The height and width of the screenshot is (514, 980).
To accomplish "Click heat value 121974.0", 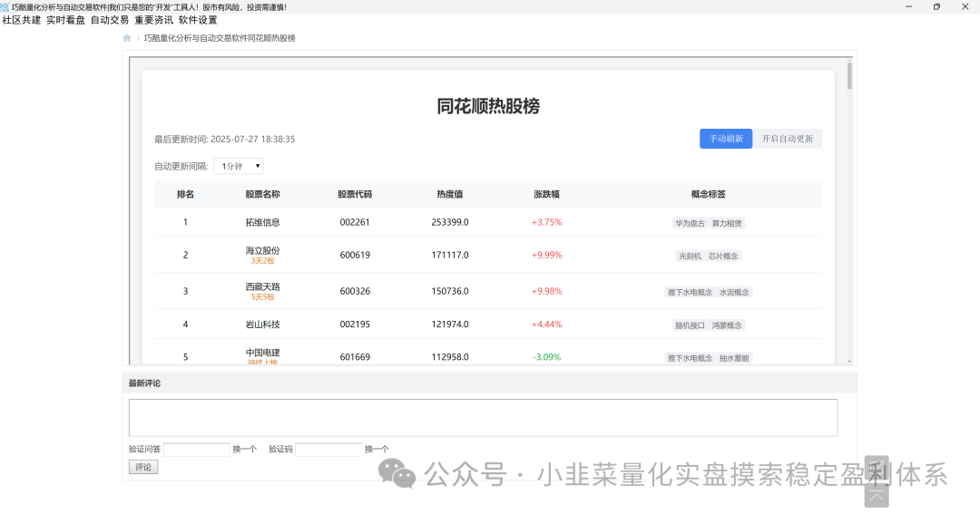I will point(449,325).
